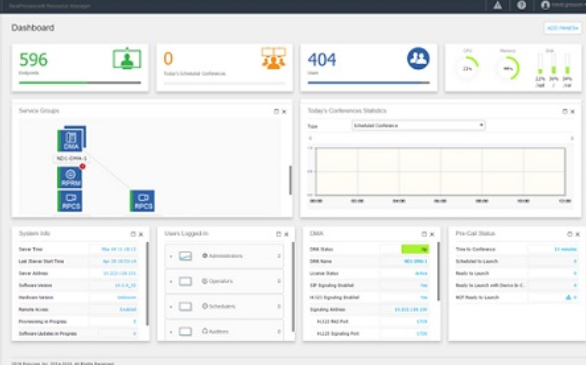Click the green Endpoints monitor icon
This screenshot has height=365, width=586.
point(127,59)
